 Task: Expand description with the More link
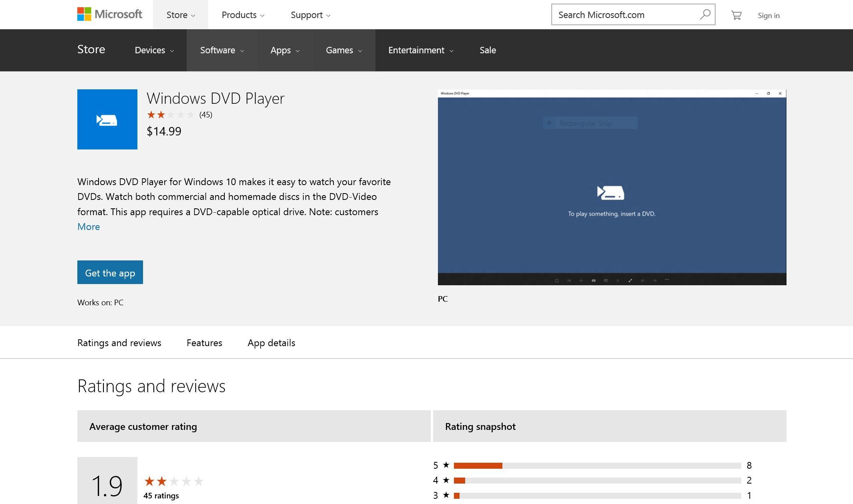[x=89, y=226]
